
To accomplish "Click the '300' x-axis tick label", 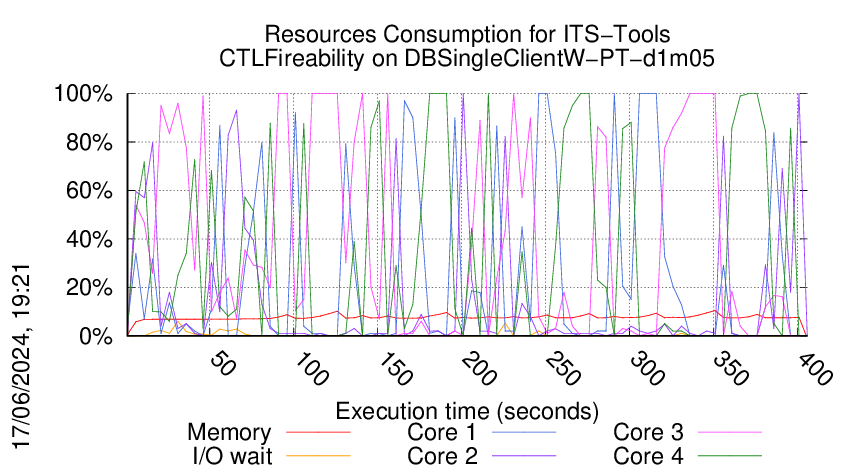I will click(x=647, y=369).
